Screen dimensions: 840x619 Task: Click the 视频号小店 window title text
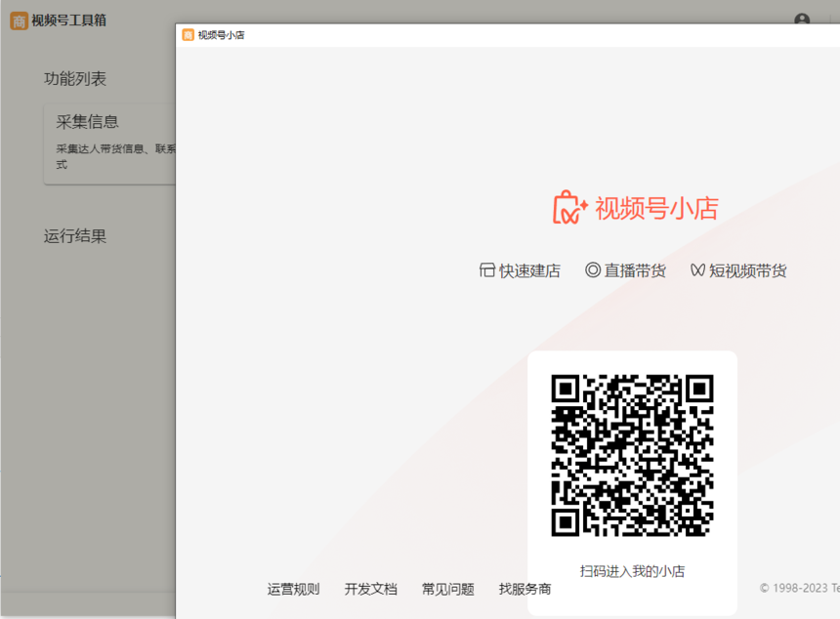(x=222, y=35)
